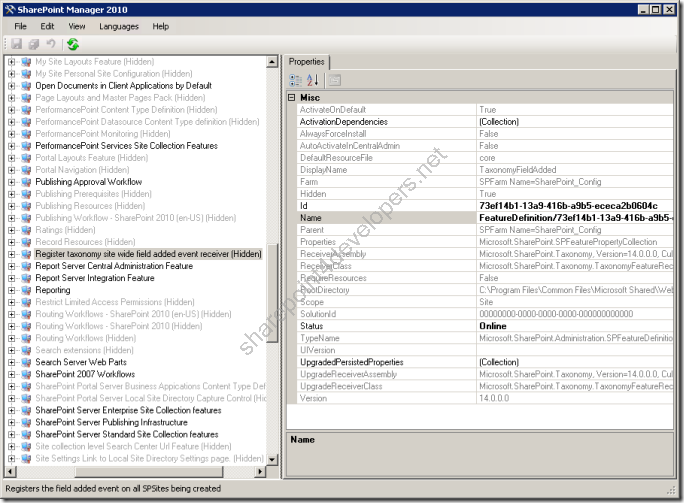Expand the PerformancePoint Services Site Collection Features node
The width and height of the screenshot is (684, 503).
point(12,146)
